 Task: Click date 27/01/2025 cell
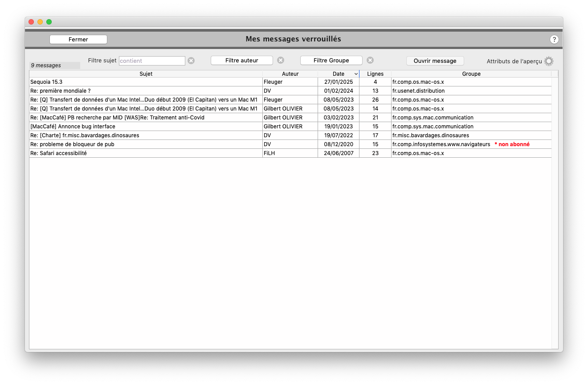click(339, 82)
